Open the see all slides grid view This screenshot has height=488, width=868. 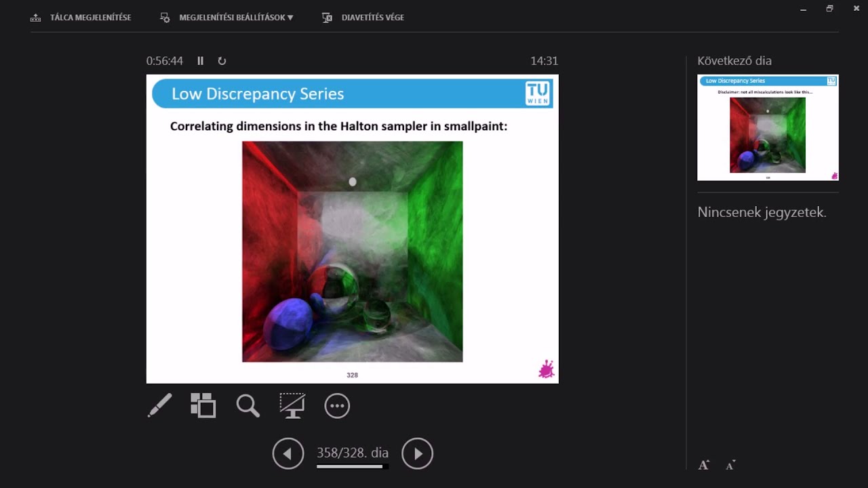click(203, 405)
